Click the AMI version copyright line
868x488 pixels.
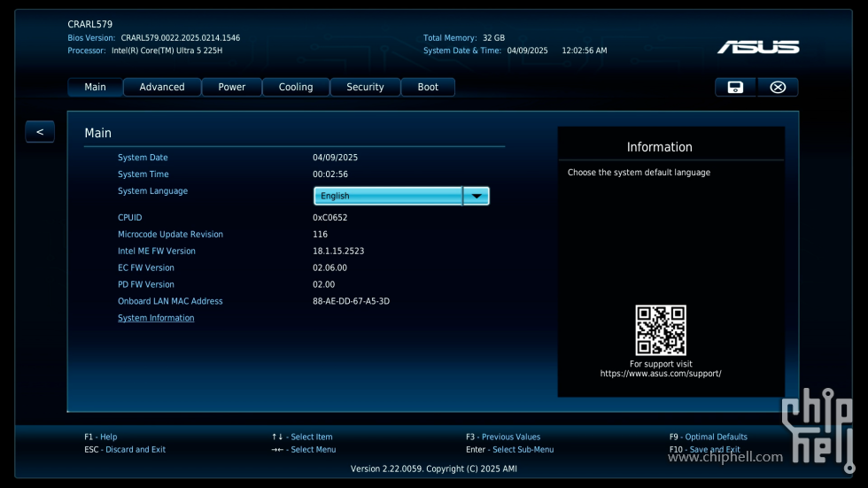(x=433, y=469)
